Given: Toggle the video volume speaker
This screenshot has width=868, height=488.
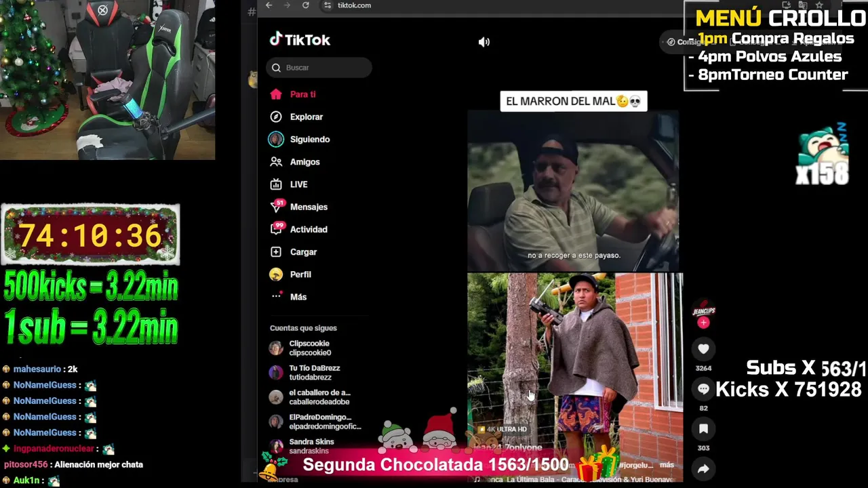Looking at the screenshot, I should pyautogui.click(x=484, y=42).
